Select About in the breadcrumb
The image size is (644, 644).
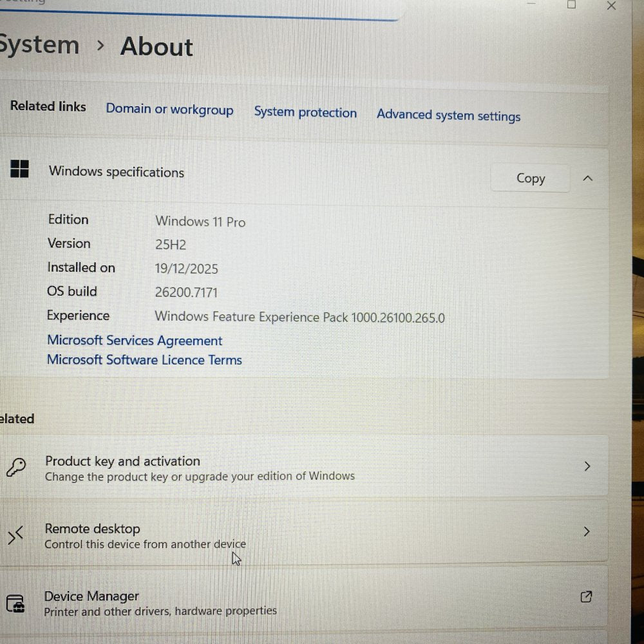pyautogui.click(x=156, y=46)
